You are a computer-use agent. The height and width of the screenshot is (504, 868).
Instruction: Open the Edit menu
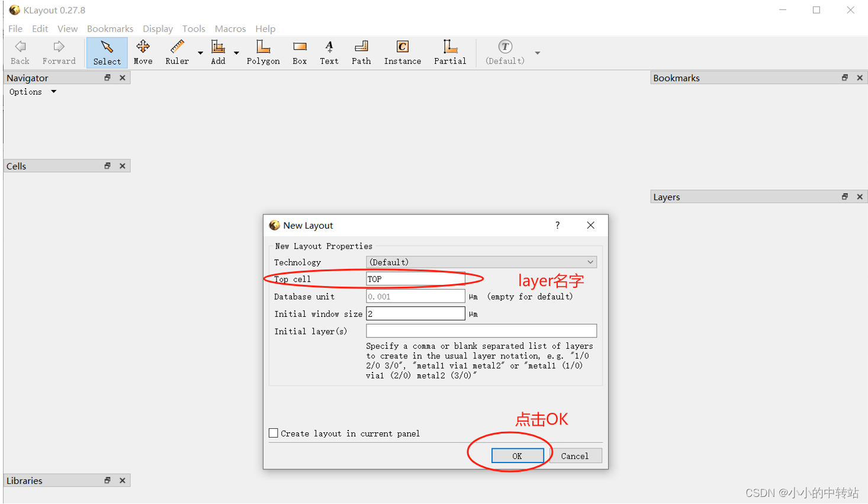coord(40,28)
